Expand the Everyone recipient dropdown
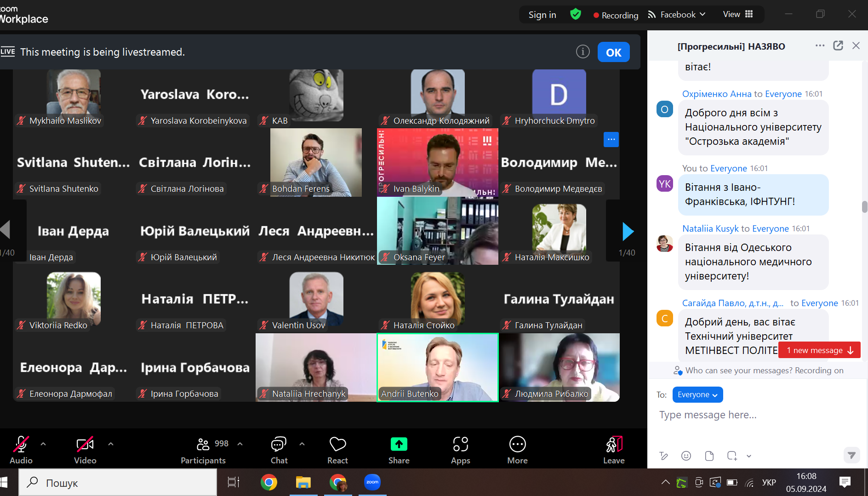The height and width of the screenshot is (496, 868). tap(697, 394)
